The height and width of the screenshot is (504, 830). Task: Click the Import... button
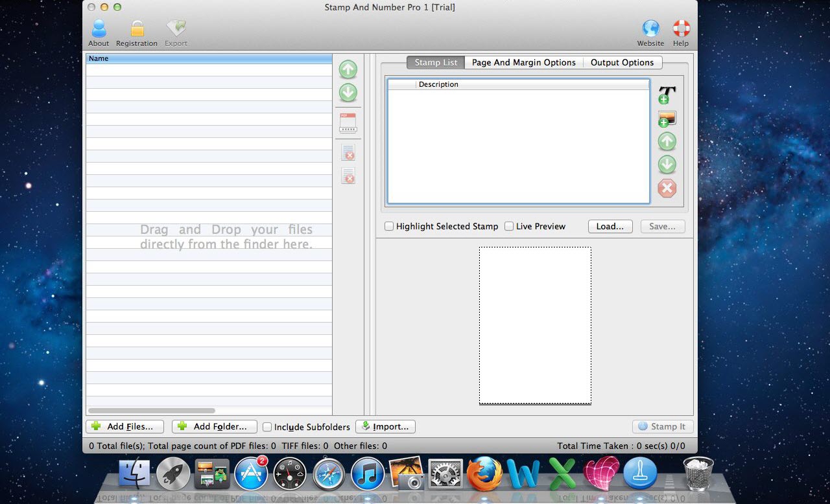click(x=385, y=426)
